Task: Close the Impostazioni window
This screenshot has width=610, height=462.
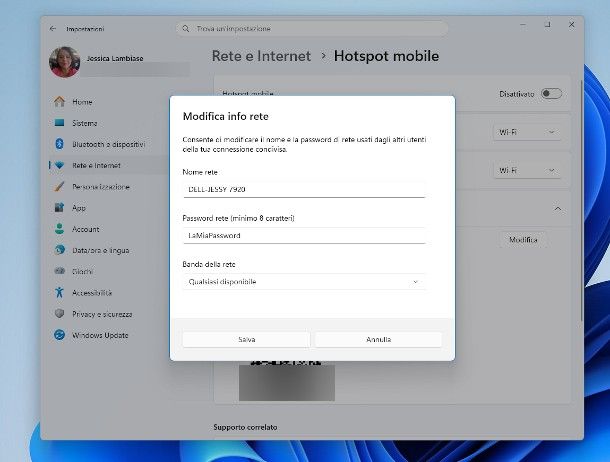Action: coord(571,25)
